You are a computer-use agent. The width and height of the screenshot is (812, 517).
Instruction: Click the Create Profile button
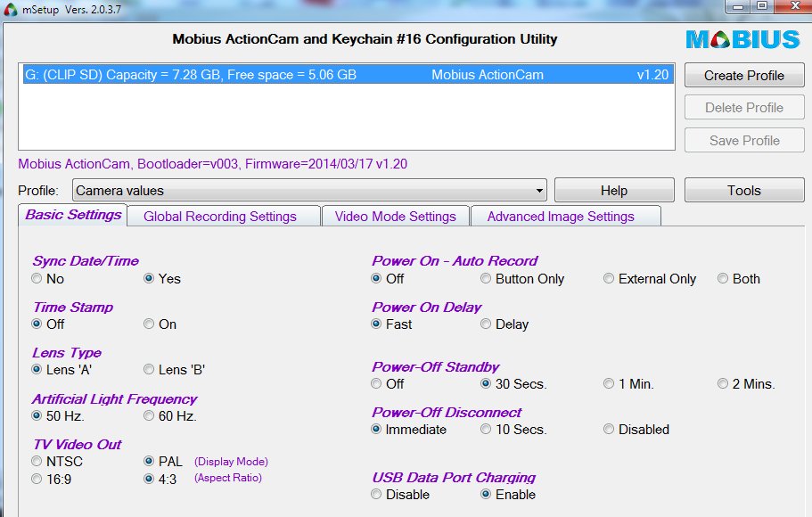tap(744, 76)
